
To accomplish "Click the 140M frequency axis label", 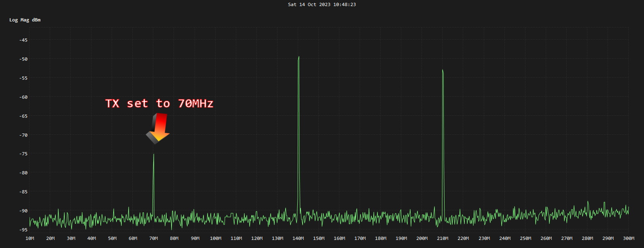I will (298, 238).
